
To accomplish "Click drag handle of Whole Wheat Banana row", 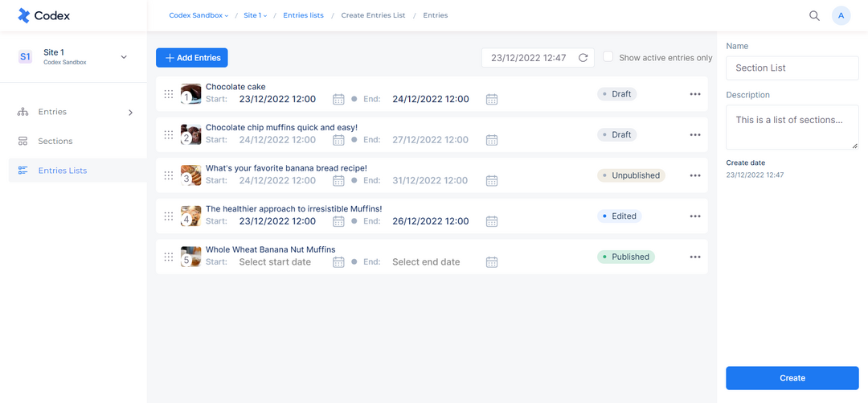I will [x=169, y=257].
